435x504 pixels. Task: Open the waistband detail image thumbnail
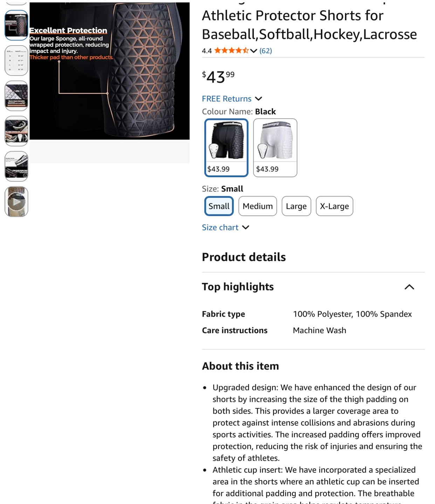coord(16,167)
